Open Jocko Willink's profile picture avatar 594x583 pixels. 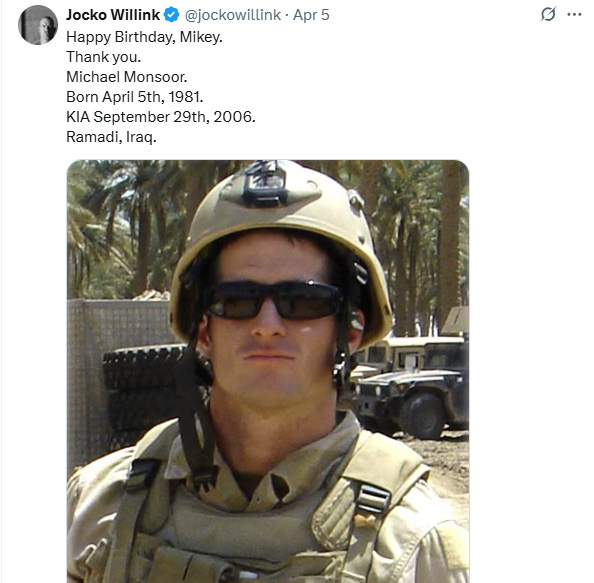[38, 25]
